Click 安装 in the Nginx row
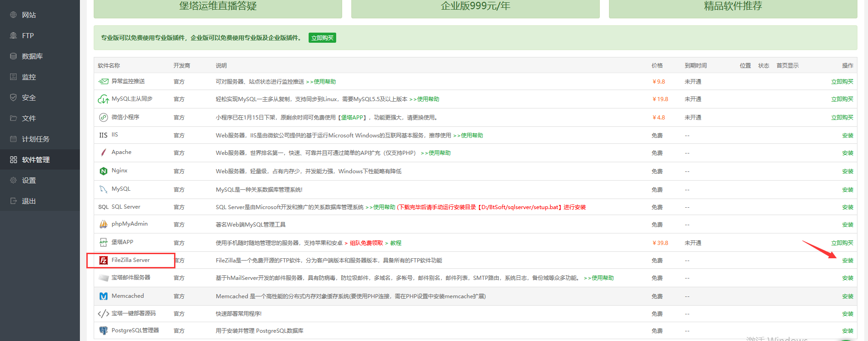 (847, 171)
